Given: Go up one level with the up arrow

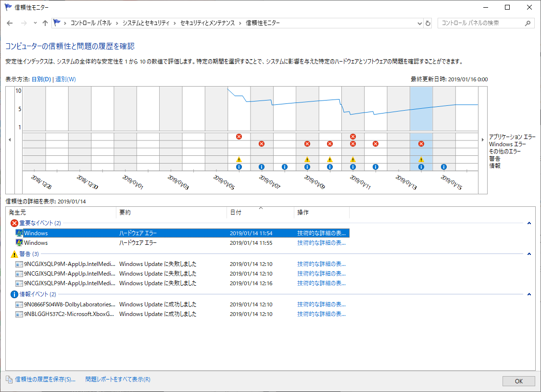Looking at the screenshot, I should [45, 23].
